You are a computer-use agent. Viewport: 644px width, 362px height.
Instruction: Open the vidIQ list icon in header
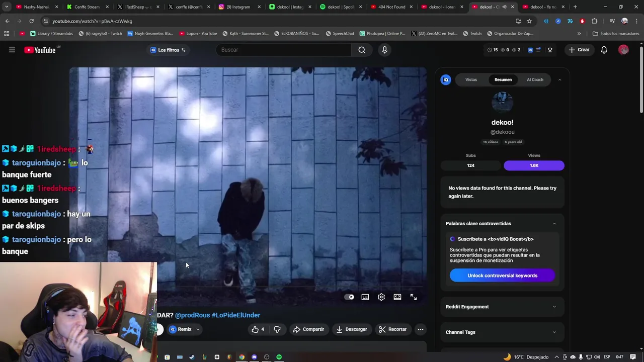coord(538,50)
